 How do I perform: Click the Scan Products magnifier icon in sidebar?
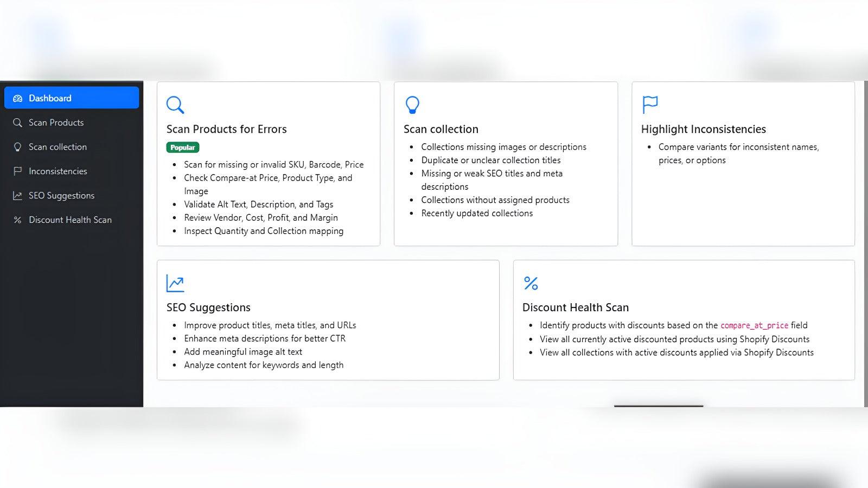[x=17, y=123]
